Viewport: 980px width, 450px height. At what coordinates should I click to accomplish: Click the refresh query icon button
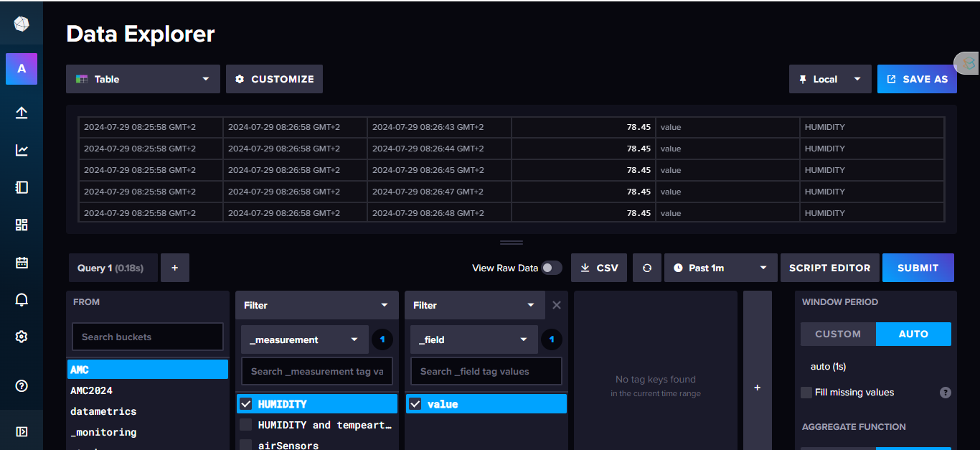point(647,268)
